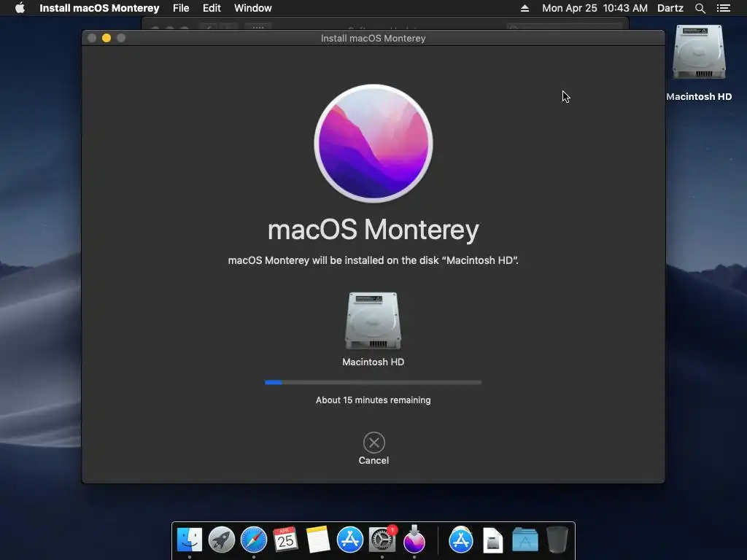Open Finder from the Dock
Image resolution: width=747 pixels, height=560 pixels.
pos(190,540)
